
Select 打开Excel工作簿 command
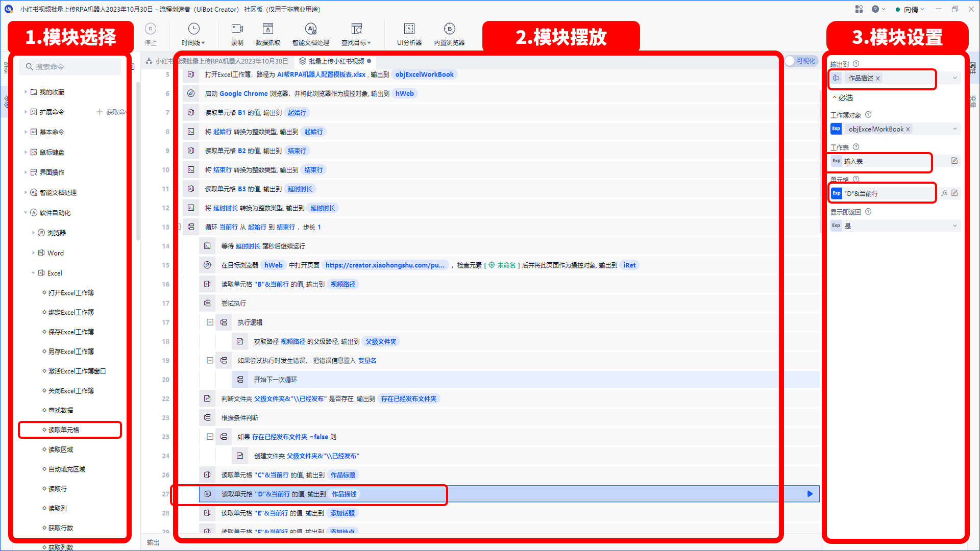[71, 293]
